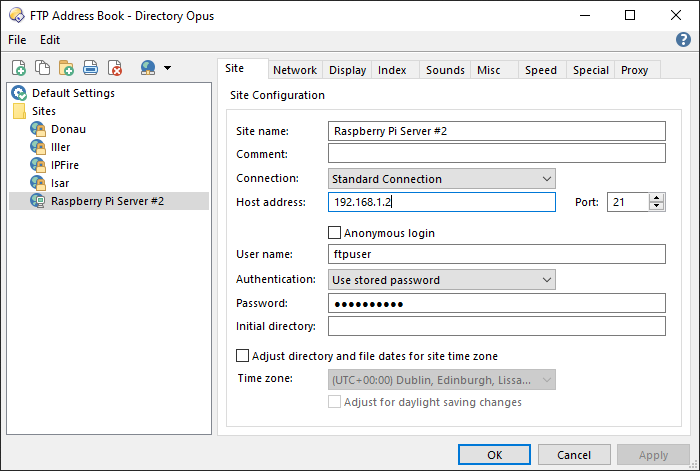Click the New Folder toolbar icon
Screen dimensions: 700x471
66,68
